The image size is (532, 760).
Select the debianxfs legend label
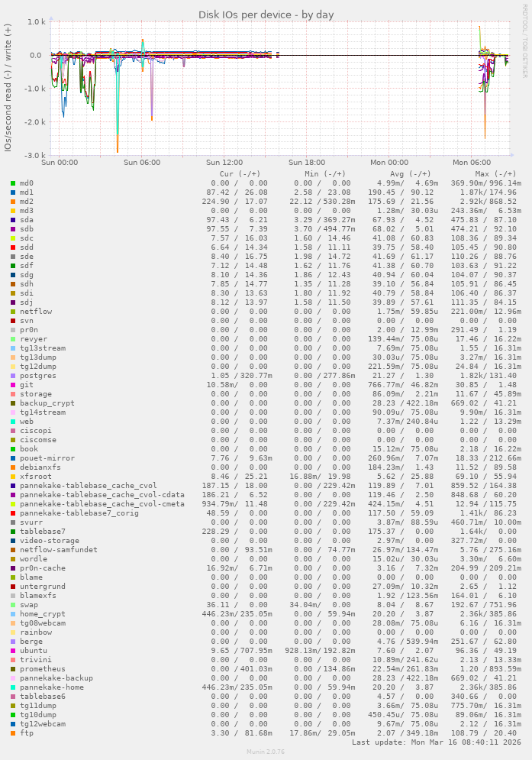40,467
